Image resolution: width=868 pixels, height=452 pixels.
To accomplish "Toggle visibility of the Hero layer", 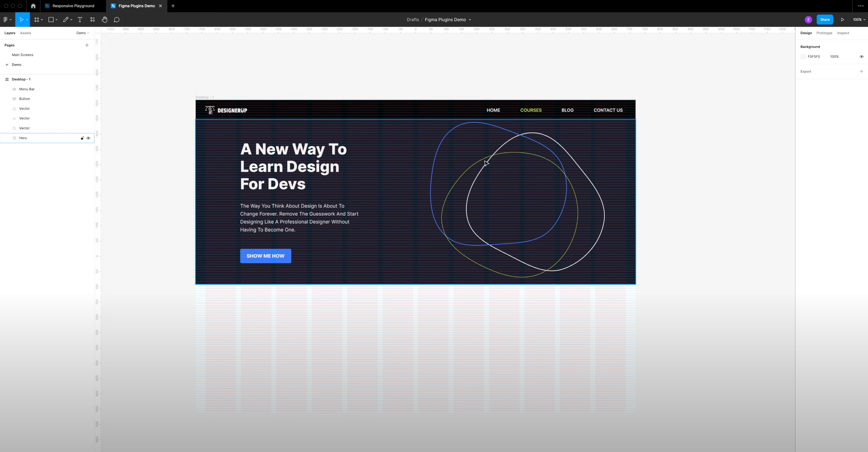I will coord(88,138).
